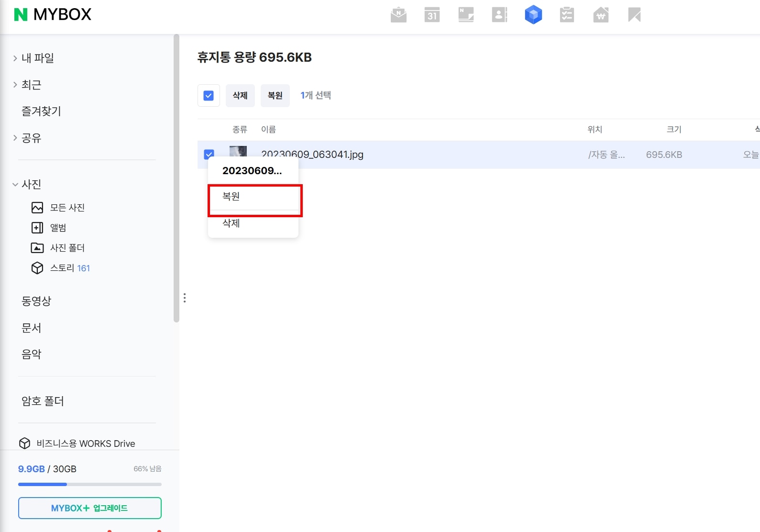Click the WORKS Drive cube icon
This screenshot has height=532, width=760.
pos(24,443)
